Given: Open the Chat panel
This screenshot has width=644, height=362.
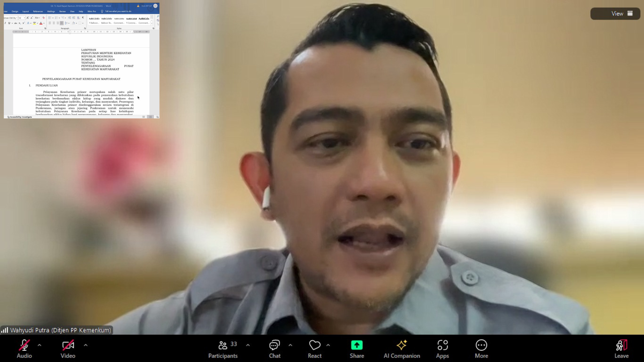Looking at the screenshot, I should (x=275, y=349).
